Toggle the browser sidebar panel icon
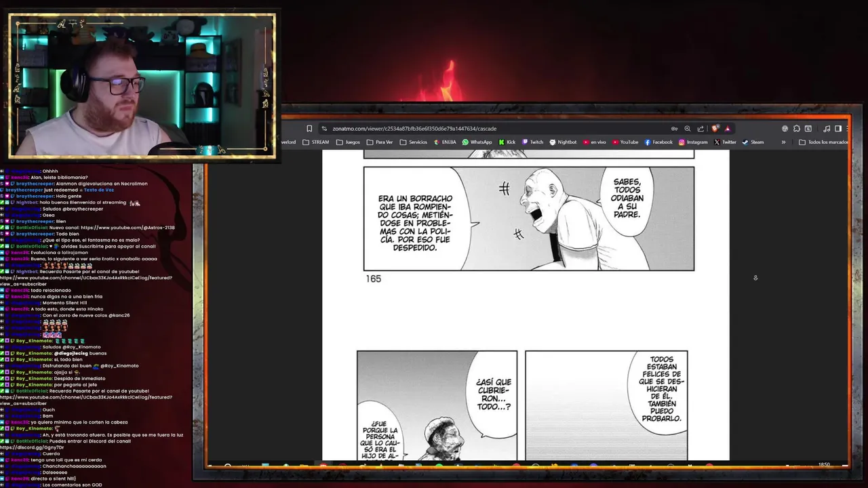868x488 pixels. click(x=838, y=129)
